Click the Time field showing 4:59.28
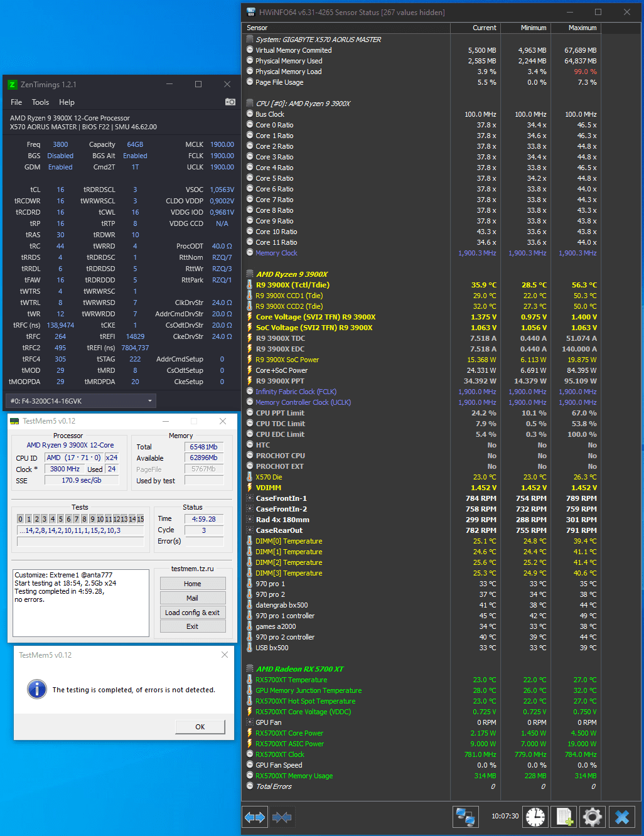 point(204,519)
